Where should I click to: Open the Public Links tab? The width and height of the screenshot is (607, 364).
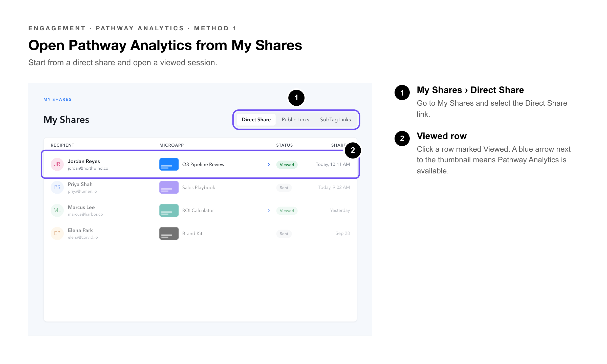point(295,120)
